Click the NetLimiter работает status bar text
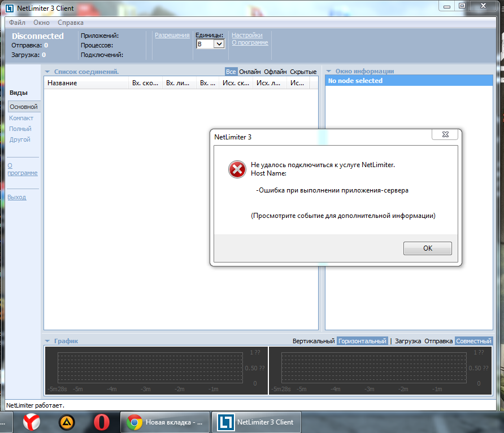This screenshot has height=433, width=504. [x=35, y=405]
